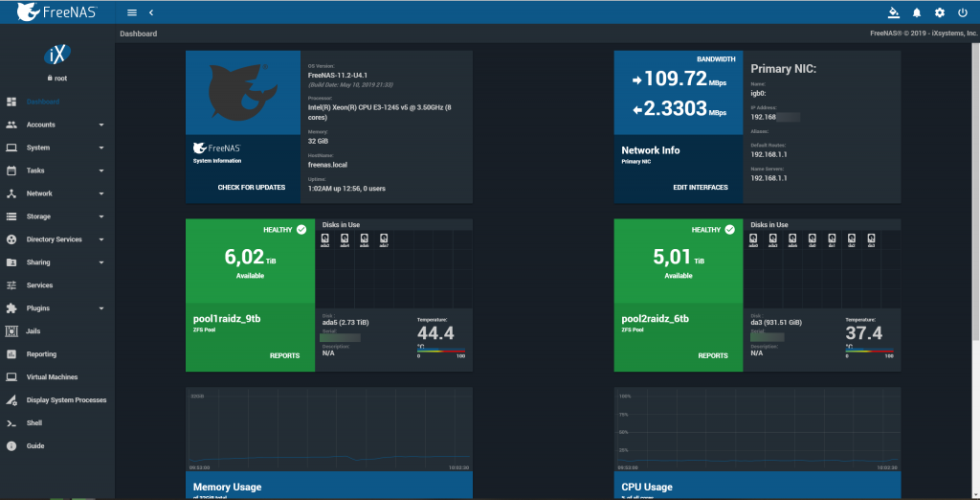Click NIC name igb0:
The height and width of the screenshot is (500, 980).
click(759, 93)
